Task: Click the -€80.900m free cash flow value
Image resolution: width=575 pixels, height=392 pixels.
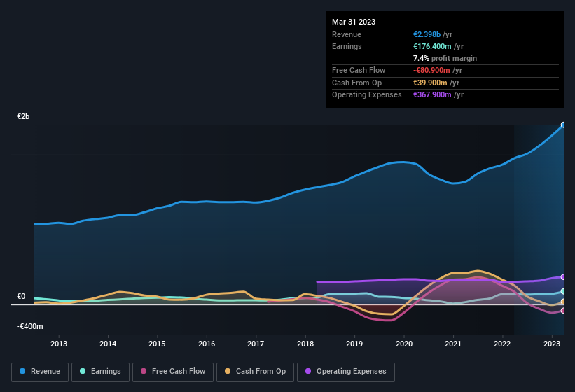Action: tap(431, 70)
